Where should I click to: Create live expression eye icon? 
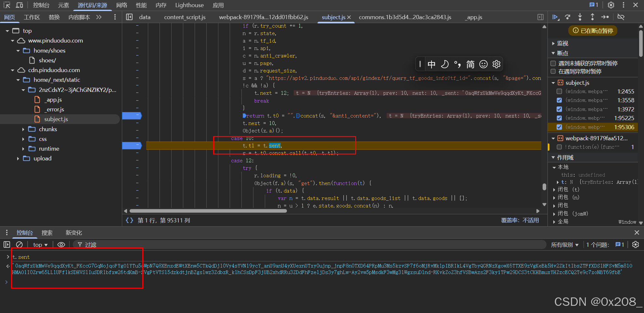pyautogui.click(x=61, y=244)
